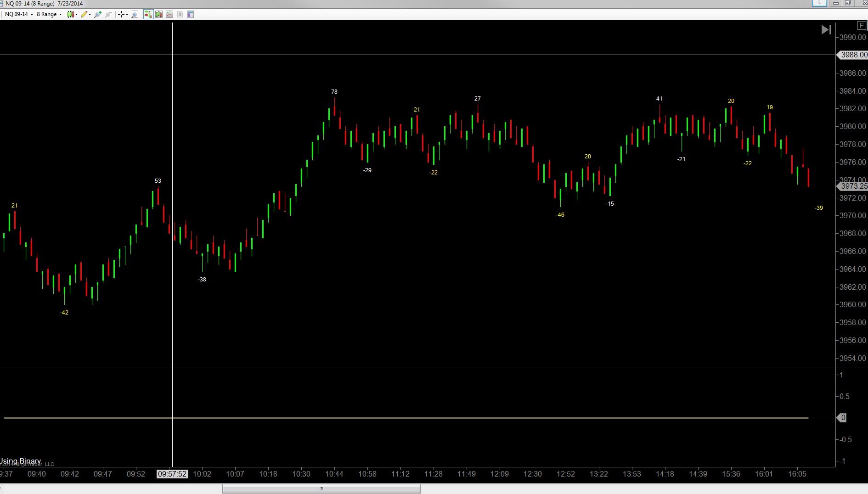Activate the crosshair cursor tool

(x=121, y=14)
